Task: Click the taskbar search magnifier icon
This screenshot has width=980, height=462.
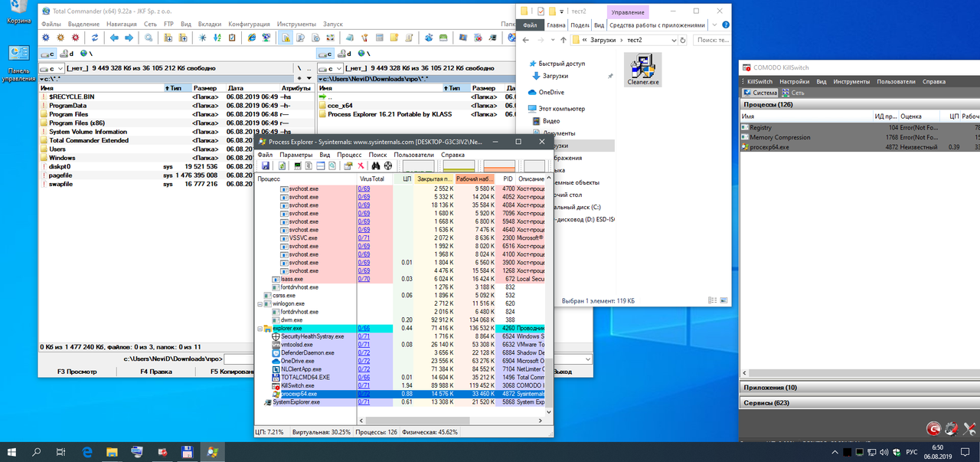Action: pyautogui.click(x=36, y=452)
